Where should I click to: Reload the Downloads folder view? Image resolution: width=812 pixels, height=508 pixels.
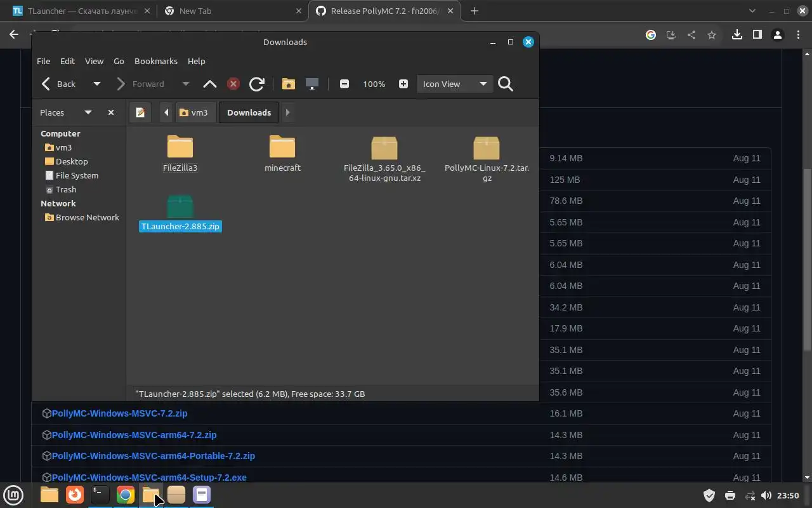[257, 84]
